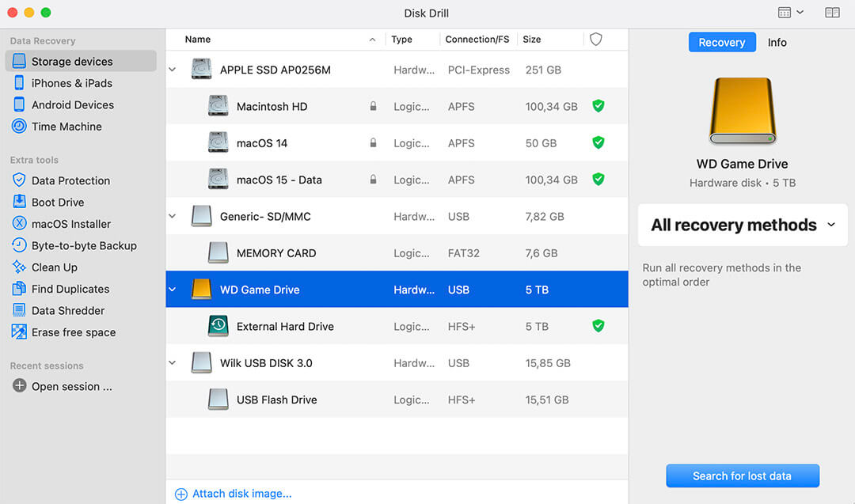
Task: Switch to the Info tab
Action: tap(777, 42)
